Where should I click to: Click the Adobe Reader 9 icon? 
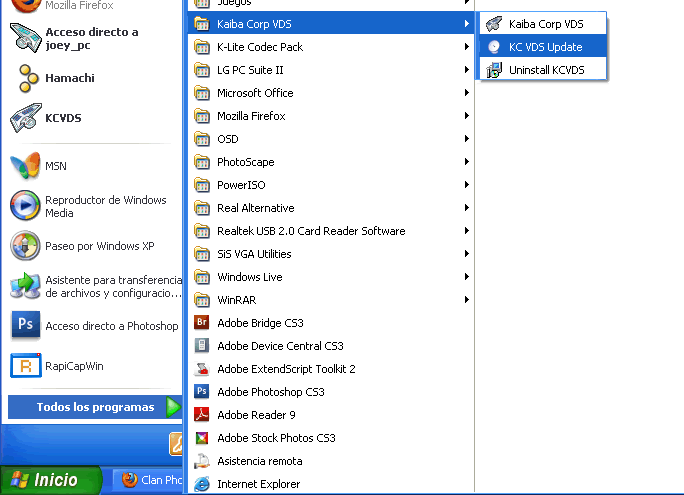(202, 415)
